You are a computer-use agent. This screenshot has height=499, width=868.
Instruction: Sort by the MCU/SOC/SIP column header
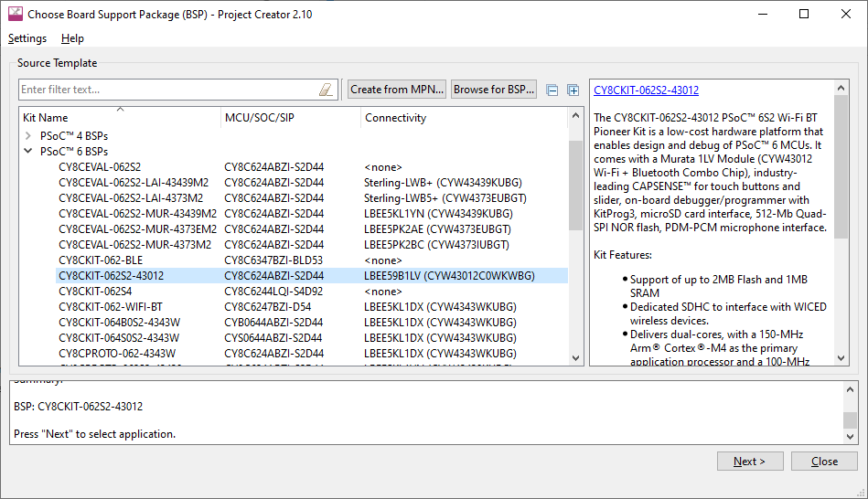[291, 117]
